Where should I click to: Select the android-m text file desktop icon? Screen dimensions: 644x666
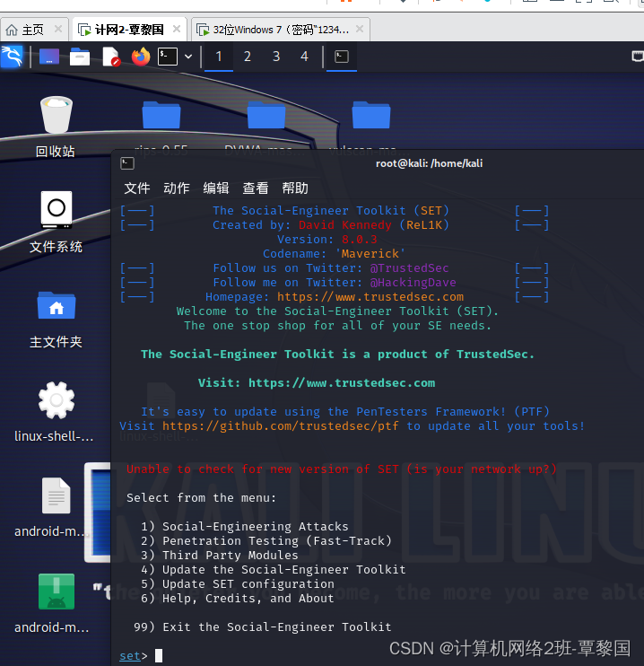point(55,507)
